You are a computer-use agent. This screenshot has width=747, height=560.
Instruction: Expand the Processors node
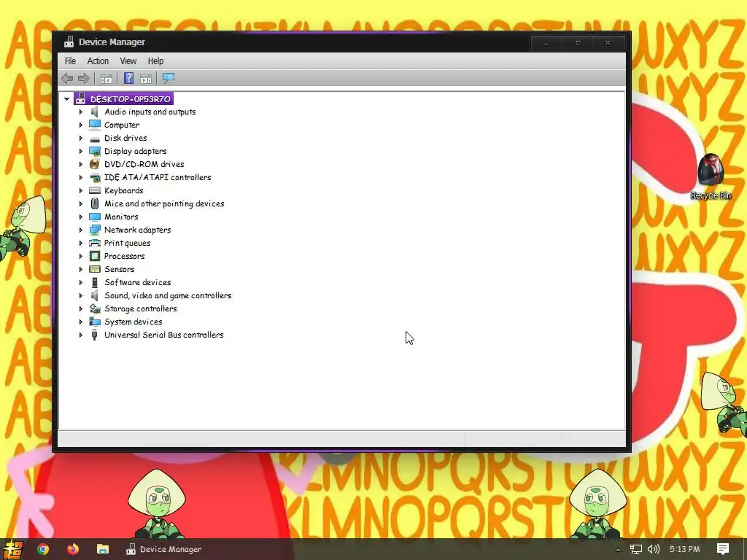(x=80, y=256)
